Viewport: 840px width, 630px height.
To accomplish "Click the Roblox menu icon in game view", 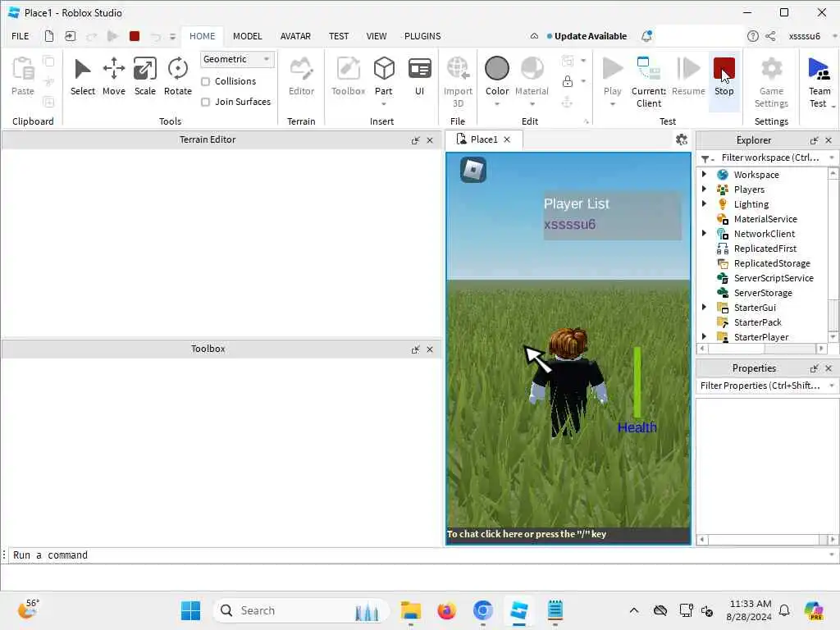I will [473, 170].
